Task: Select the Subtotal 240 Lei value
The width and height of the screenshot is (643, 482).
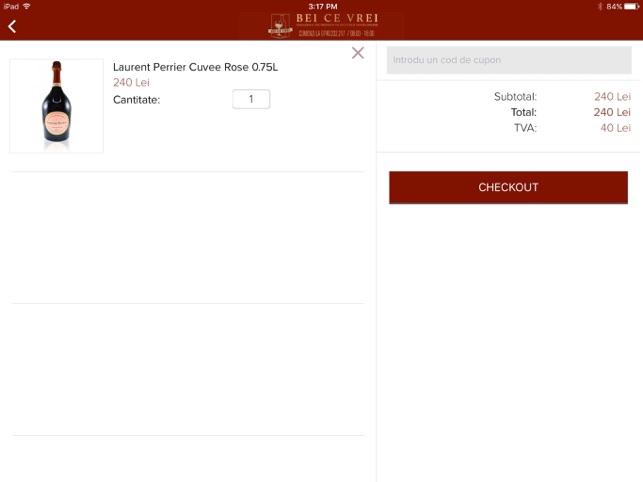Action: click(612, 96)
